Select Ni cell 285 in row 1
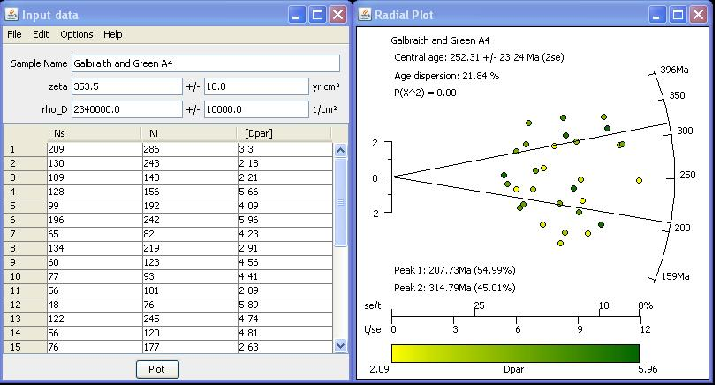The width and height of the screenshot is (715, 385). pyautogui.click(x=190, y=149)
